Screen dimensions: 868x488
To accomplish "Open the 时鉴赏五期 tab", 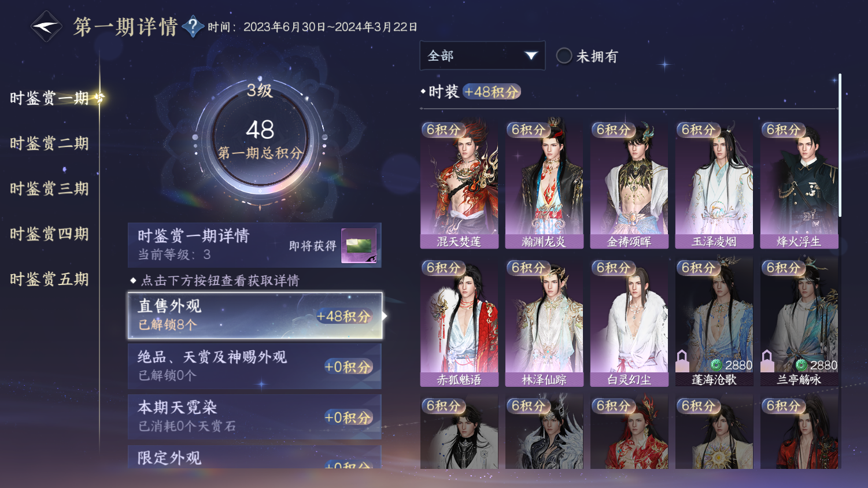I will (49, 279).
